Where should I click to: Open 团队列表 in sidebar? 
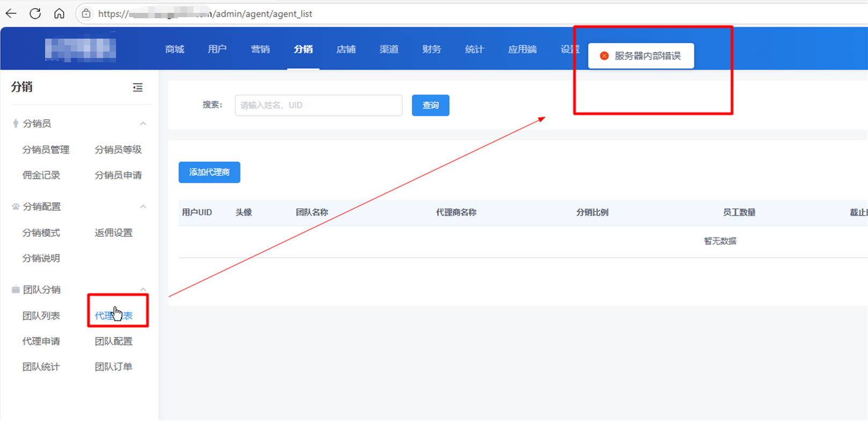click(x=41, y=316)
